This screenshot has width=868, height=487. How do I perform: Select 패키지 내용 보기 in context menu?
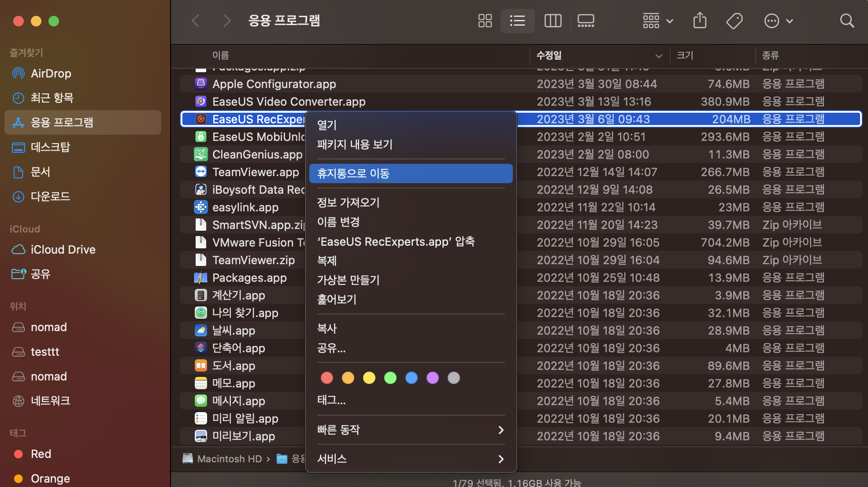coord(355,144)
